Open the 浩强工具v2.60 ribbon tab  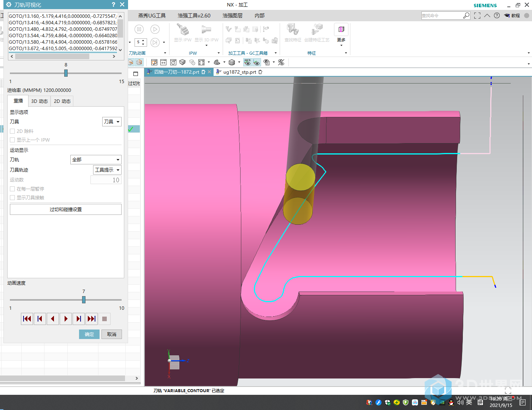(194, 16)
